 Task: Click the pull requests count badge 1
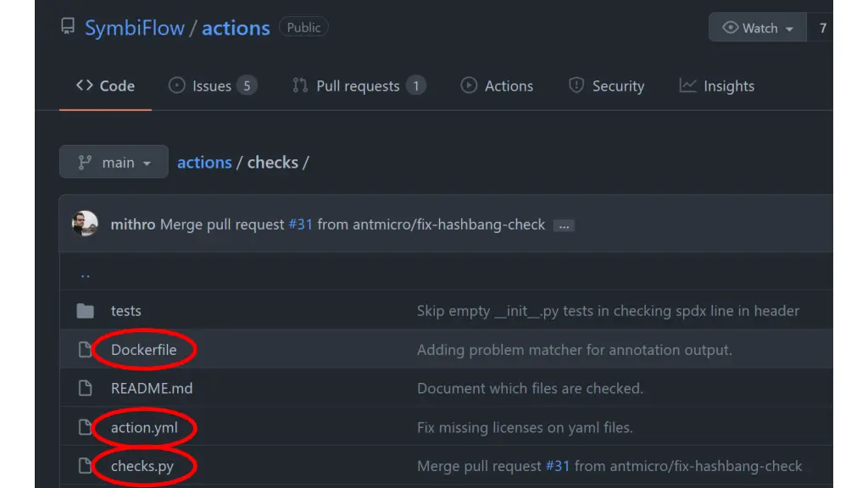[415, 86]
